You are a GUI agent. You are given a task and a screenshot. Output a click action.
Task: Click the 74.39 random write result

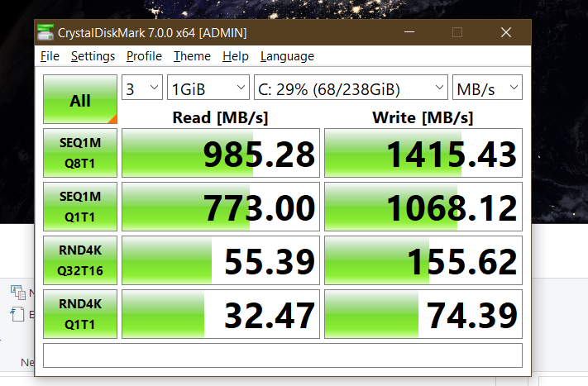[x=423, y=314]
